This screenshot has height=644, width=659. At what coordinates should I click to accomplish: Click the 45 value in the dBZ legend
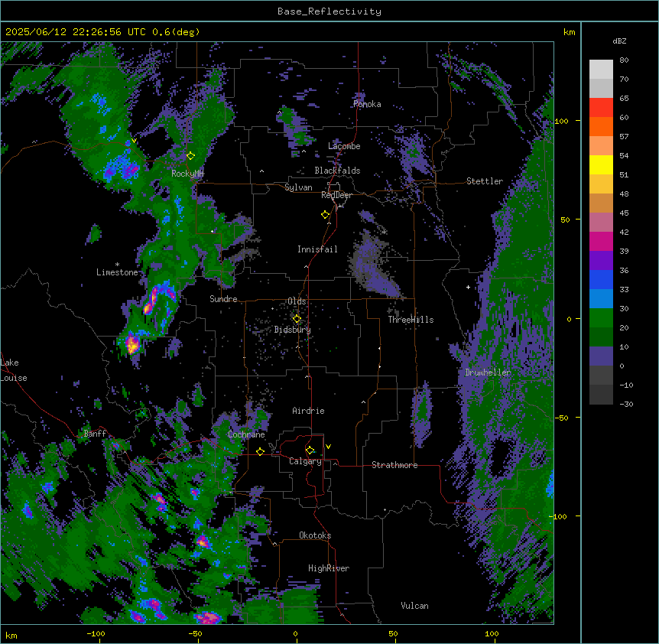624,213
